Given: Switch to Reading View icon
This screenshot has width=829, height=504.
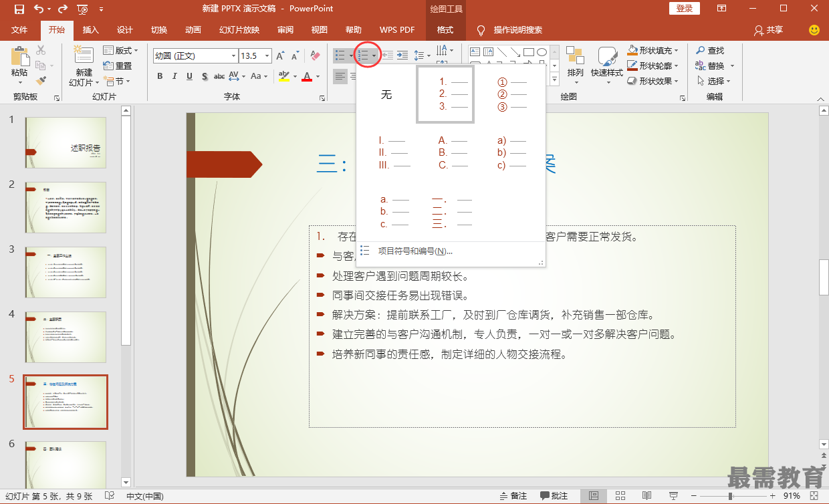Looking at the screenshot, I should click(646, 496).
